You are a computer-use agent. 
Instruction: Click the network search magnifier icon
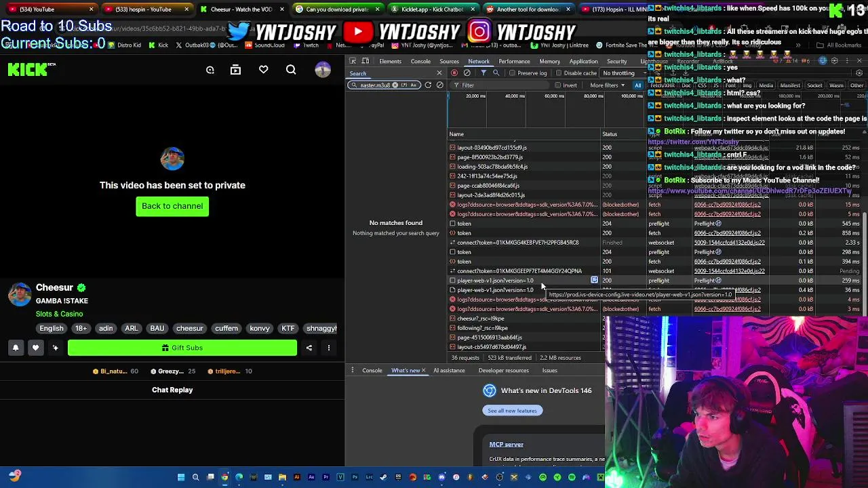click(x=496, y=73)
